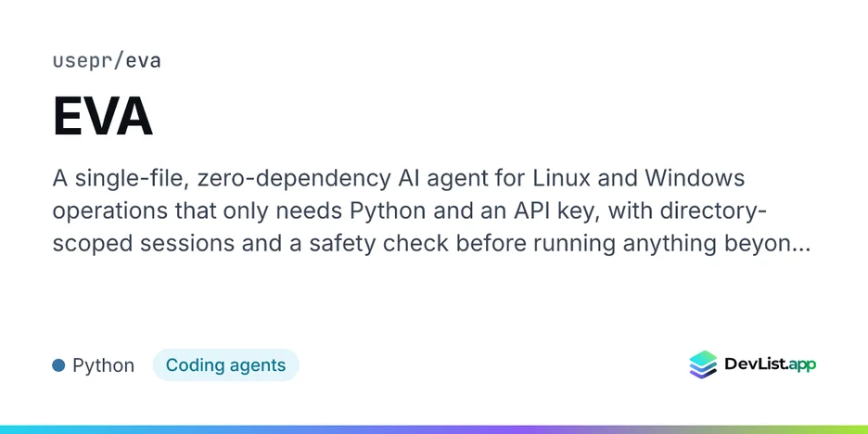Click the eva repo name after the slash
This screenshot has height=434, width=868.
coord(144,61)
